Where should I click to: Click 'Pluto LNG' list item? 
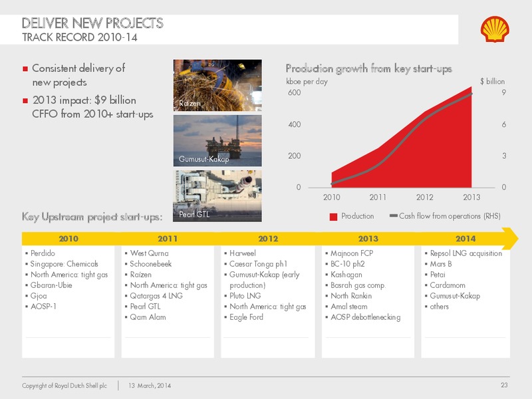(245, 296)
